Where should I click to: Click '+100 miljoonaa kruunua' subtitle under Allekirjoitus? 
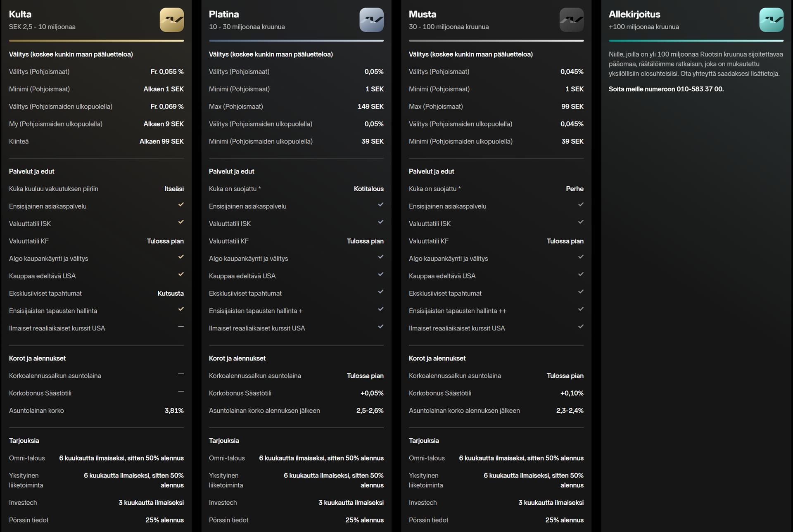[643, 27]
